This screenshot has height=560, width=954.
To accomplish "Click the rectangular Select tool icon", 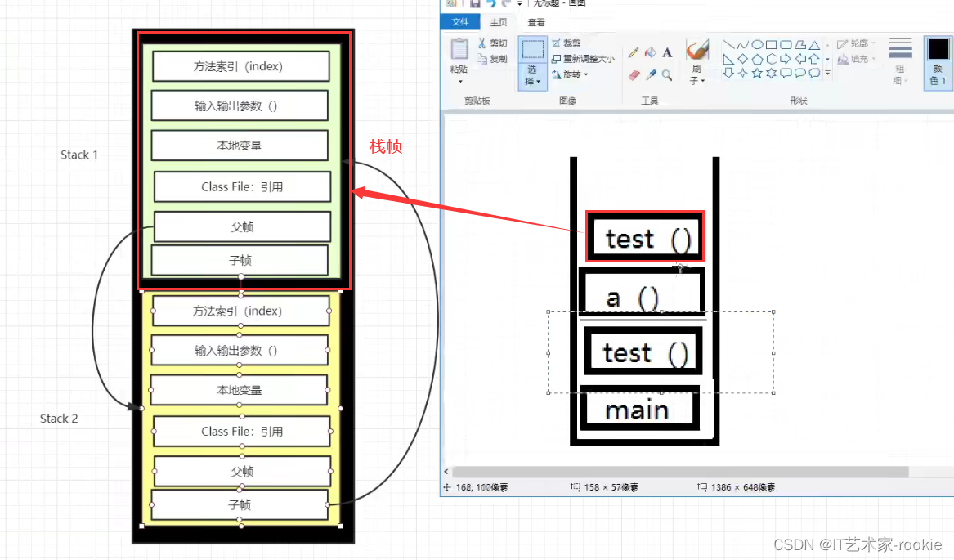I will [x=532, y=50].
